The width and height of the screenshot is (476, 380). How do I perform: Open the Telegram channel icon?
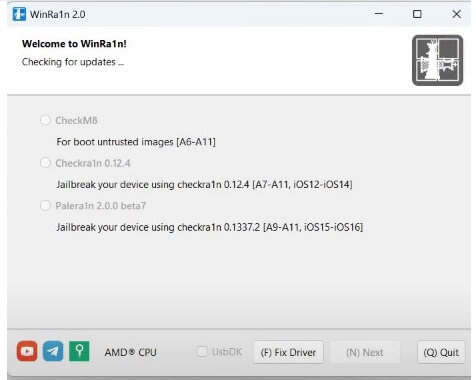[x=53, y=351]
